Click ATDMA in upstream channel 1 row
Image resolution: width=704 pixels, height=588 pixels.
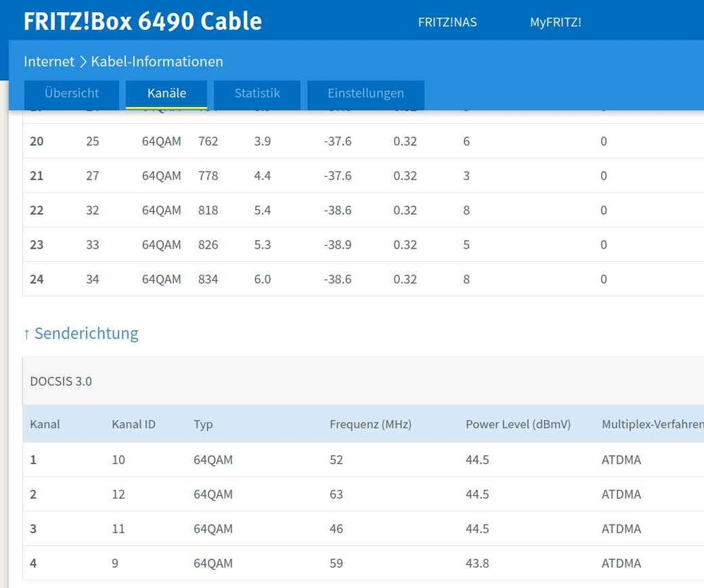click(x=622, y=460)
